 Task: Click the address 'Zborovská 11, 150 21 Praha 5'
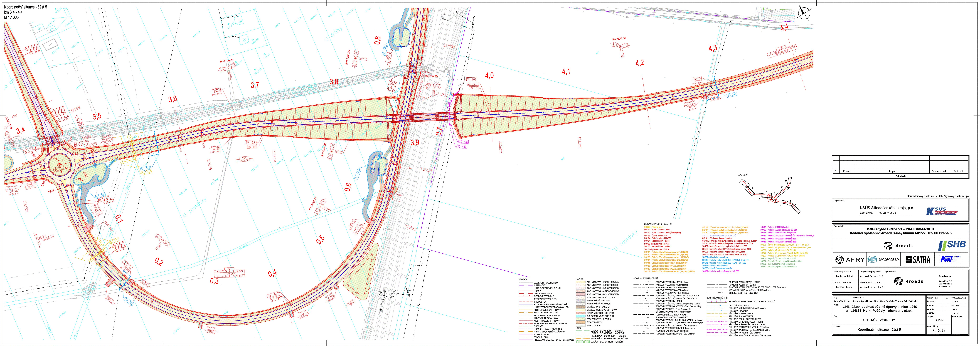[x=878, y=213]
